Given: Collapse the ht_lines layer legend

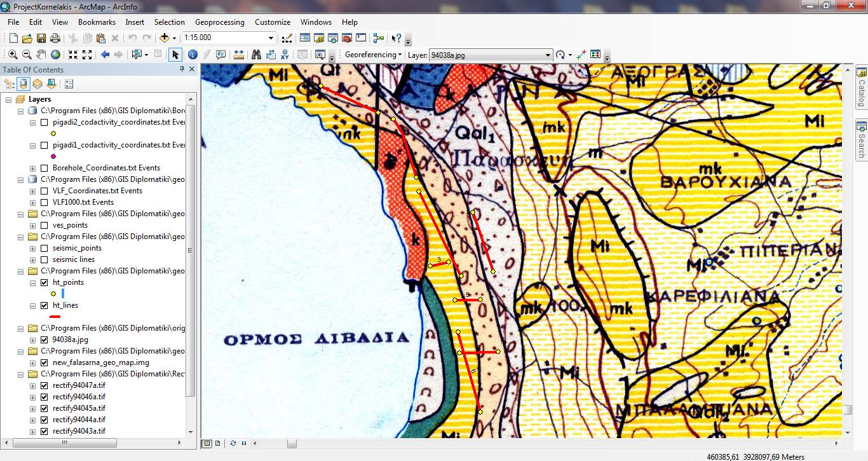Looking at the screenshot, I should (x=33, y=305).
